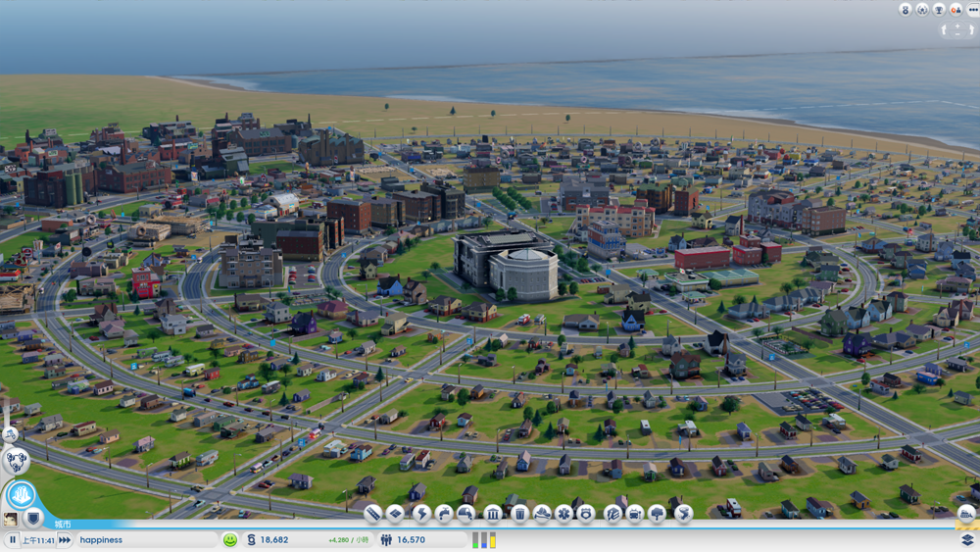Zoom out with the minus button
The image size is (980, 552).
[x=957, y=33]
